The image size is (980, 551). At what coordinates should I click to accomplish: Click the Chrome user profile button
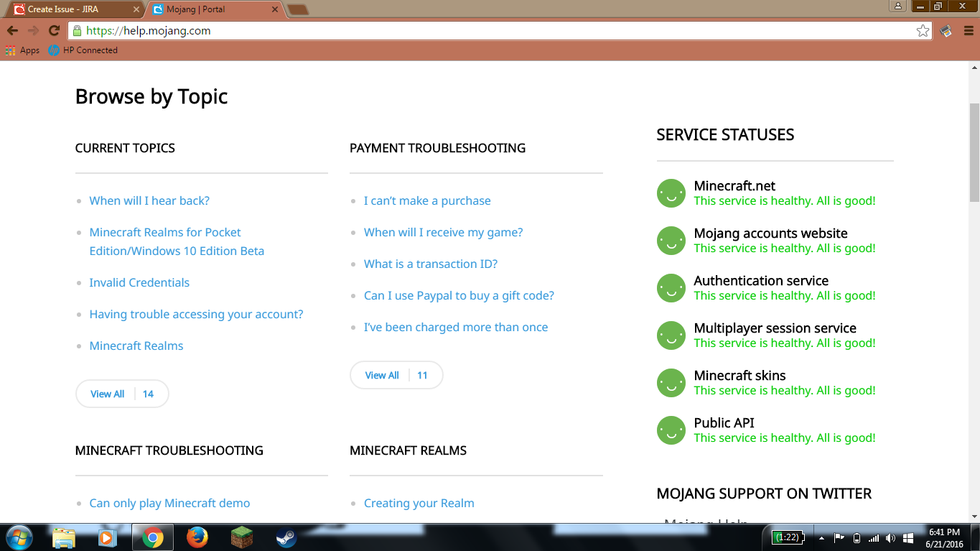coord(898,6)
